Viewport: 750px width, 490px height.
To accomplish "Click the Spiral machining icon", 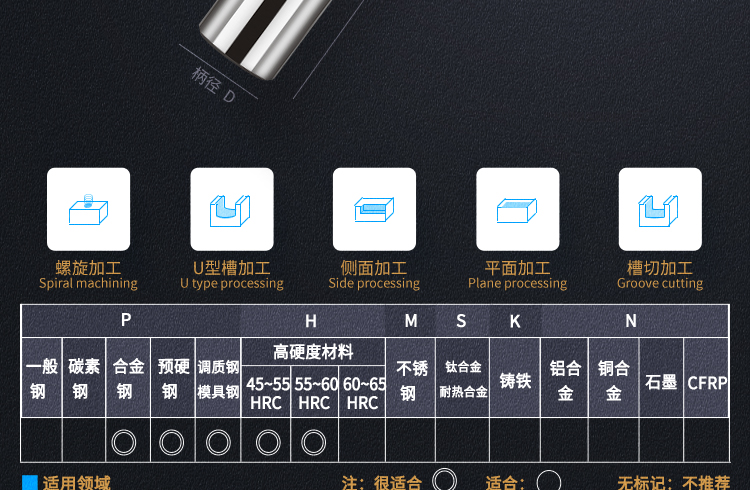I will point(88,209).
